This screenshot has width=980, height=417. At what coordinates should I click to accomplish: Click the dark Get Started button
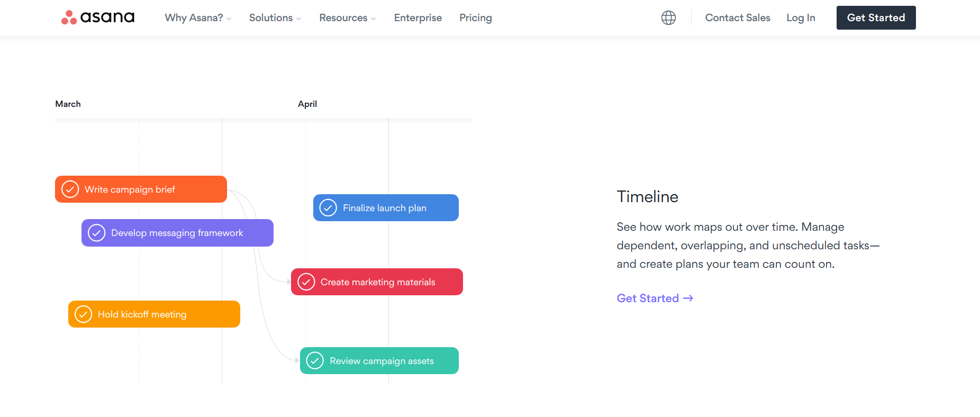click(x=876, y=18)
